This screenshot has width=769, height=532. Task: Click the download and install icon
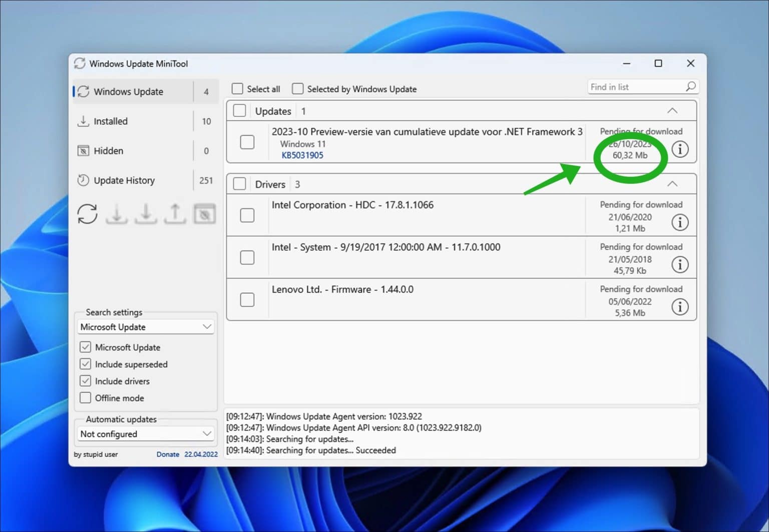click(x=146, y=214)
